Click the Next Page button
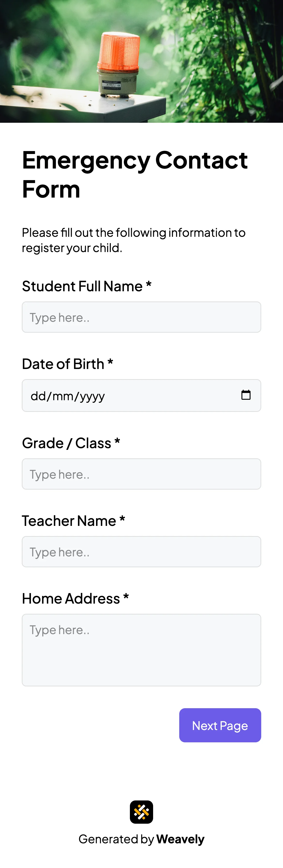This screenshot has width=283, height=868. click(x=220, y=725)
